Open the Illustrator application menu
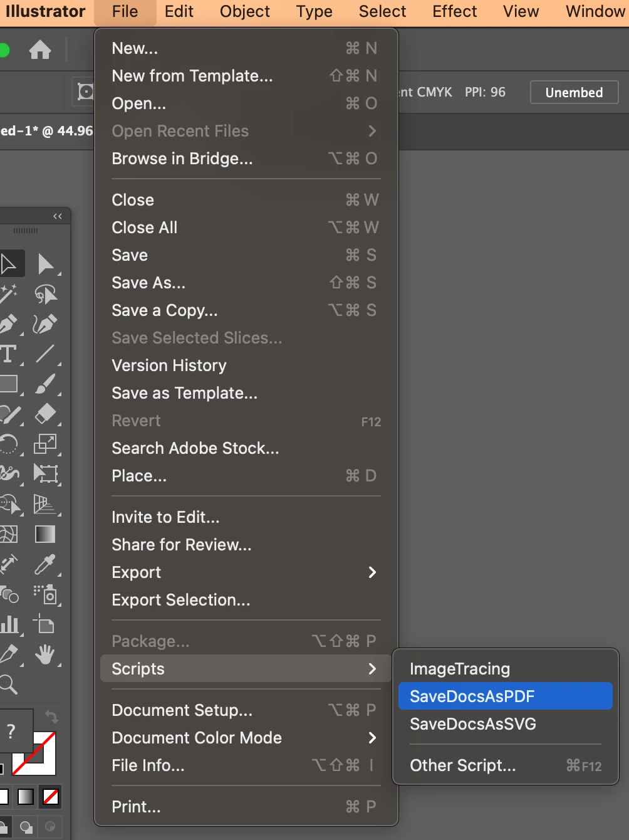 [x=46, y=12]
